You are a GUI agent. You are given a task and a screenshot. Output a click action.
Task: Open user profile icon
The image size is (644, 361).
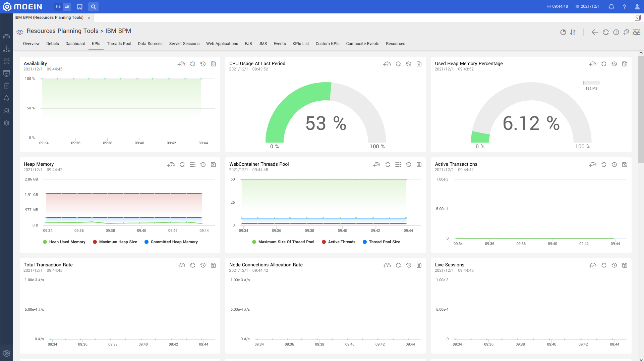click(637, 7)
